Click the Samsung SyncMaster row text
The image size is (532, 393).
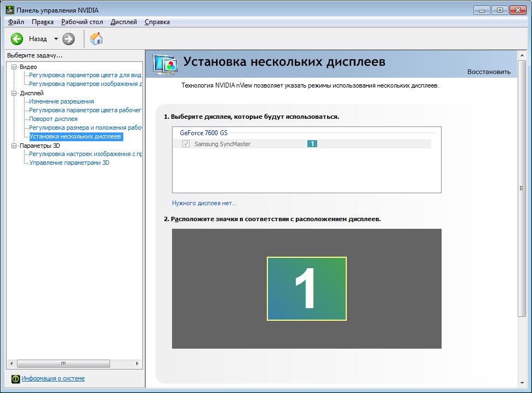222,144
